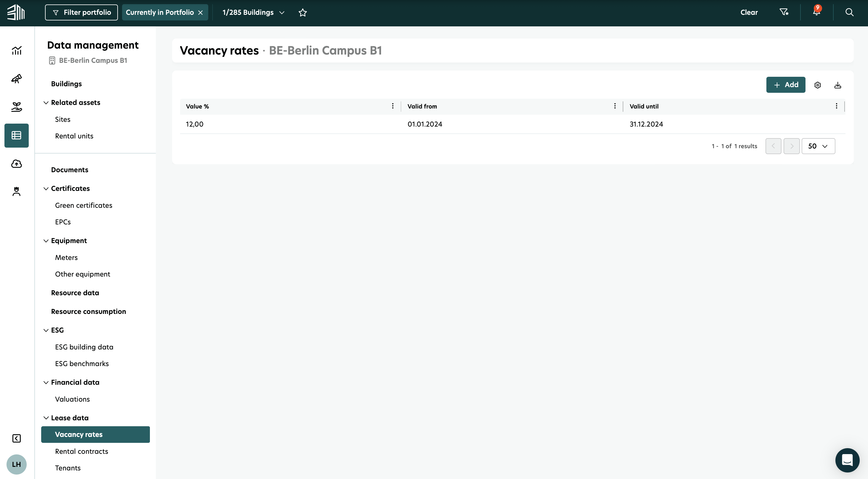Click Clear to reset portfolio filters
Screen dimensions: 868x479
749,12
